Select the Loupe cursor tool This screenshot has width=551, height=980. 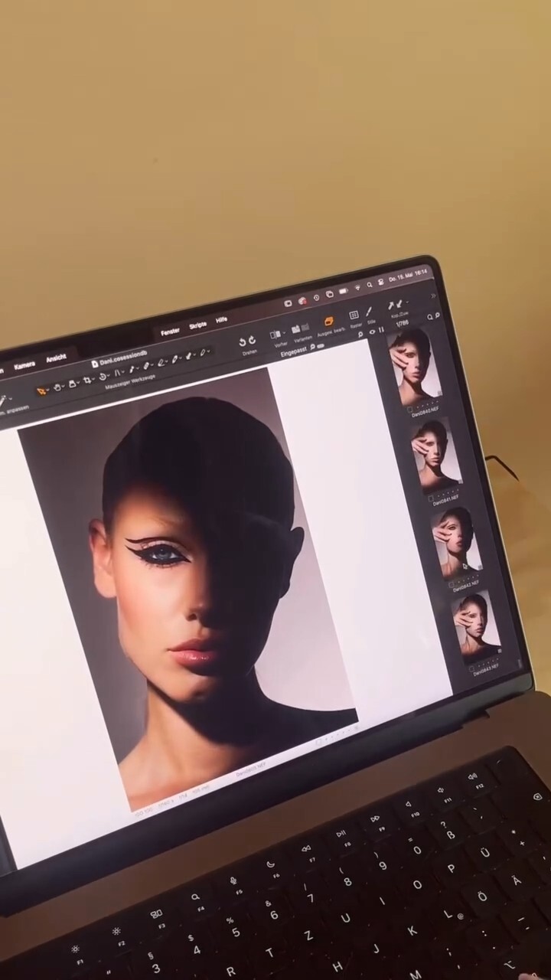pyautogui.click(x=73, y=384)
